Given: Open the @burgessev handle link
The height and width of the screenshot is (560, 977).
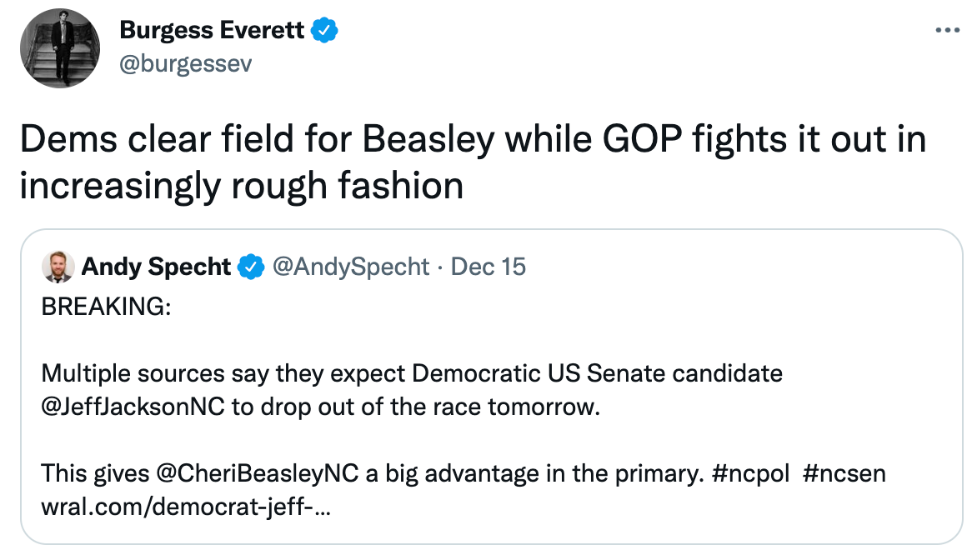Looking at the screenshot, I should (186, 63).
